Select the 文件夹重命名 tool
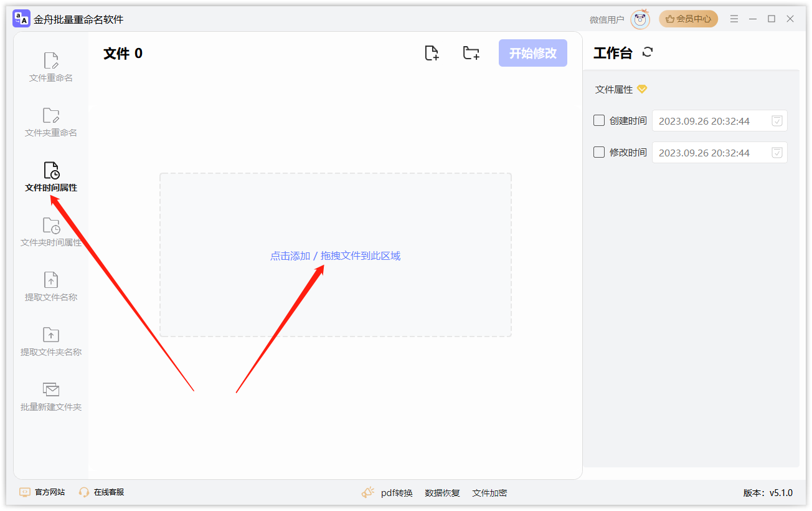This screenshot has height=511, width=812. tap(50, 122)
